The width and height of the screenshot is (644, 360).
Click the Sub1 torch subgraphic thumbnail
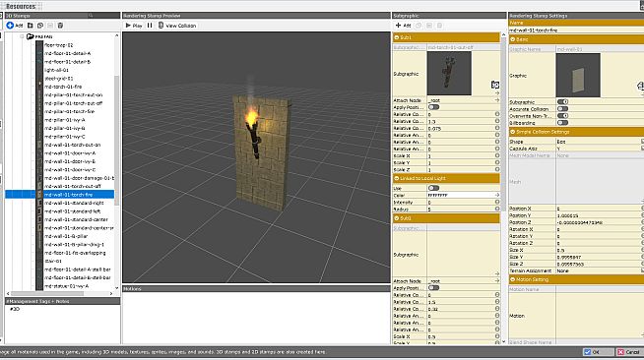(449, 74)
